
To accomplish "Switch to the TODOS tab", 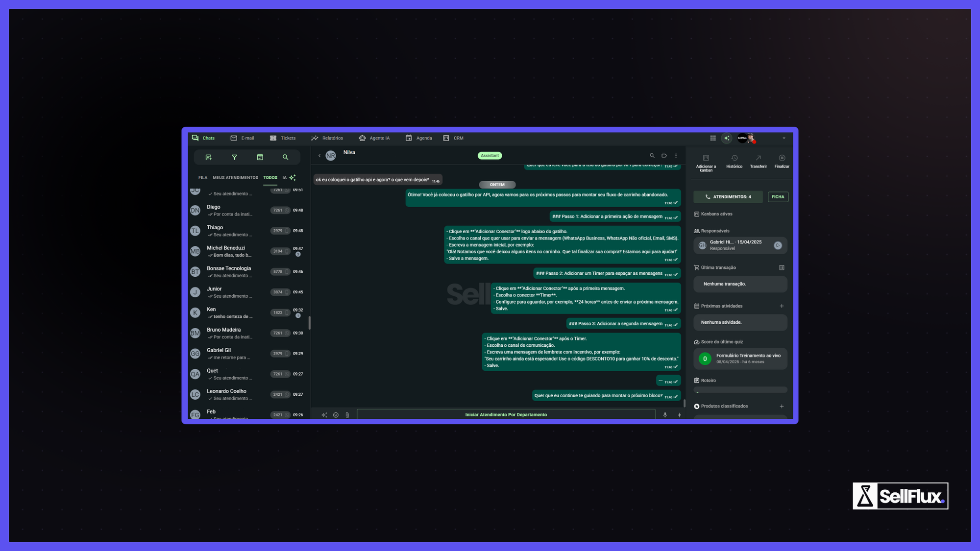I will coord(270,177).
